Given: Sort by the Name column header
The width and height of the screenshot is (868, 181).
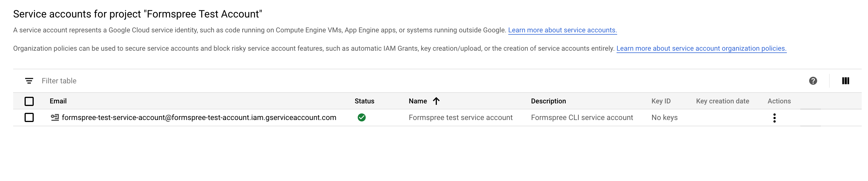Looking at the screenshot, I should (x=417, y=101).
